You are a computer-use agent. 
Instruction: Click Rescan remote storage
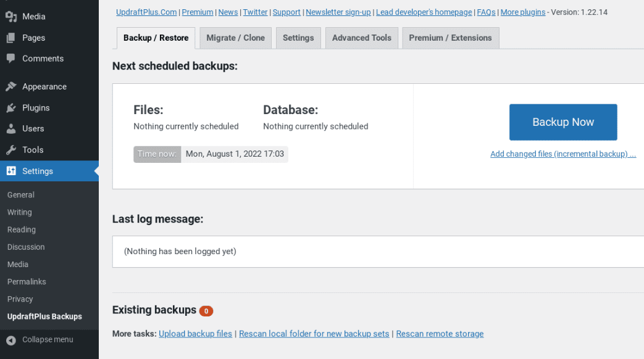click(x=440, y=333)
